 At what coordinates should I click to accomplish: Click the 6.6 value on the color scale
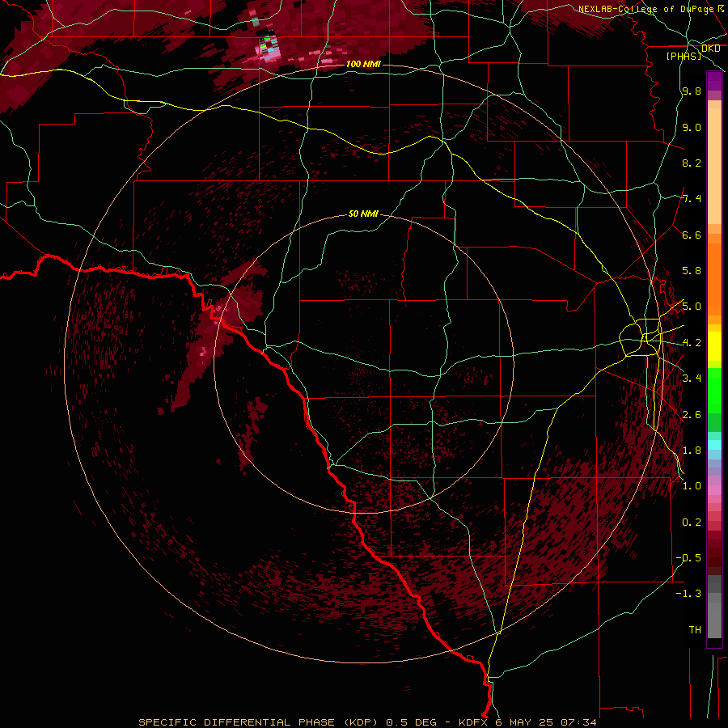point(692,235)
